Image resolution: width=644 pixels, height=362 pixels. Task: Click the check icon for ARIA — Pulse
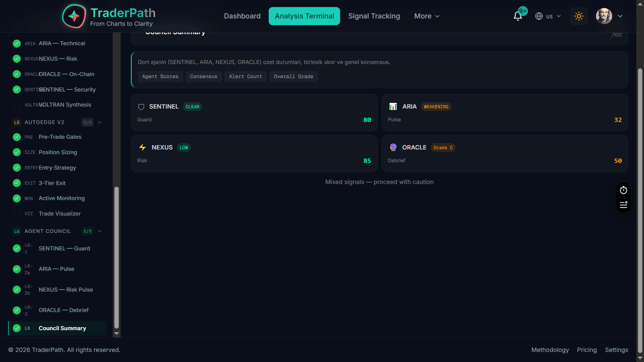17,269
